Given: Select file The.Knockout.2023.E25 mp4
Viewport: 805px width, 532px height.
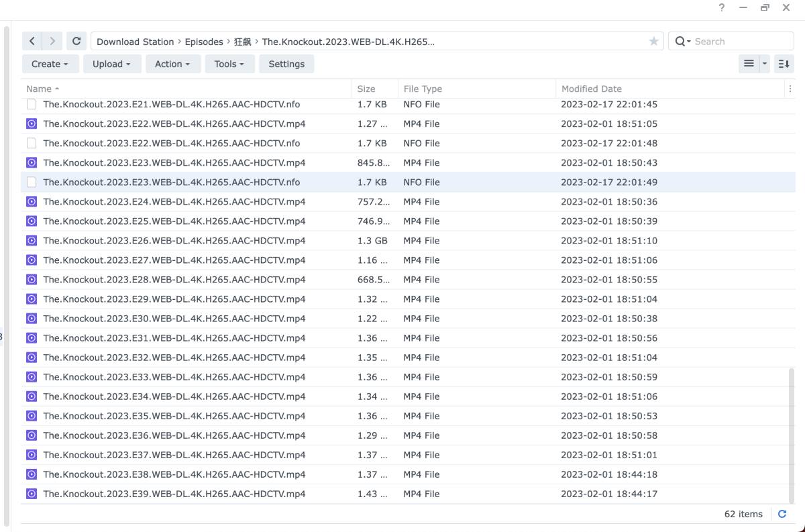Looking at the screenshot, I should tap(409, 221).
